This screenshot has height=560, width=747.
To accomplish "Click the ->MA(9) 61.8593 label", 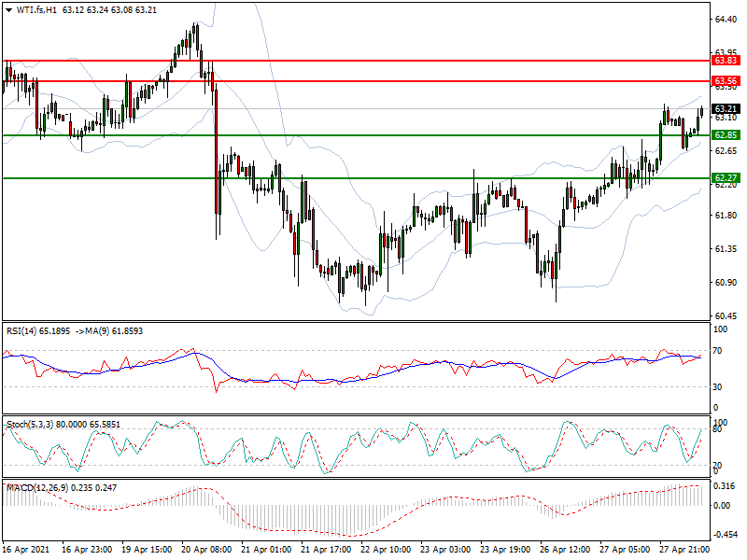I will coord(109,331).
